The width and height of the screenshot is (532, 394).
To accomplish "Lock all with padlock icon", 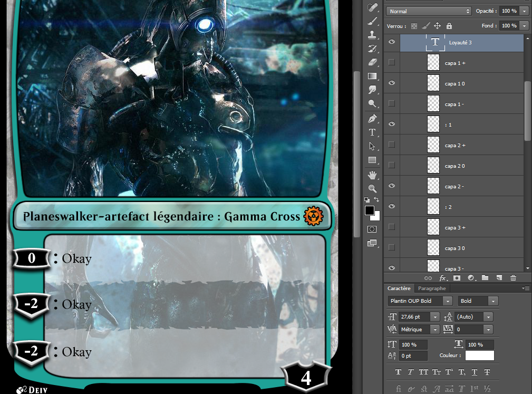I will [x=449, y=26].
